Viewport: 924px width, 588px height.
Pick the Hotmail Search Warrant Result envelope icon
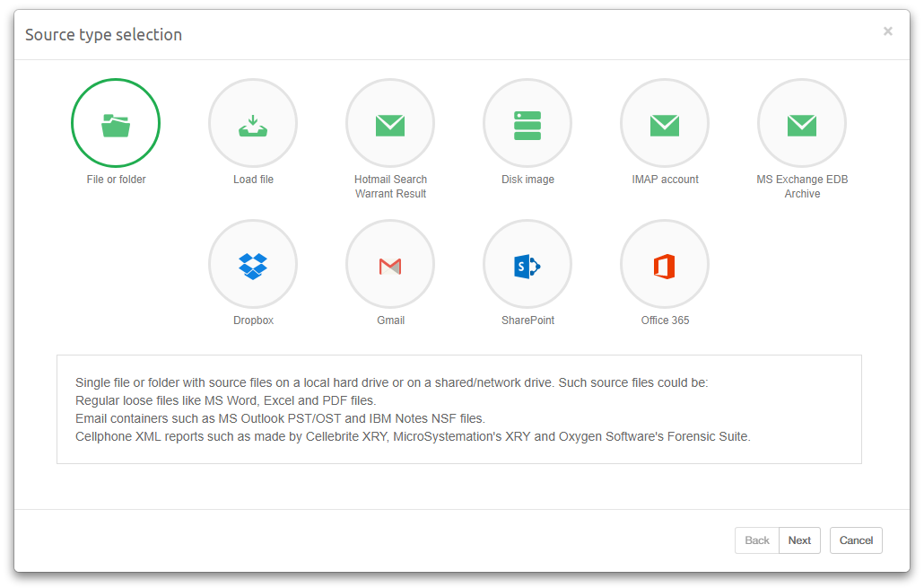[390, 124]
